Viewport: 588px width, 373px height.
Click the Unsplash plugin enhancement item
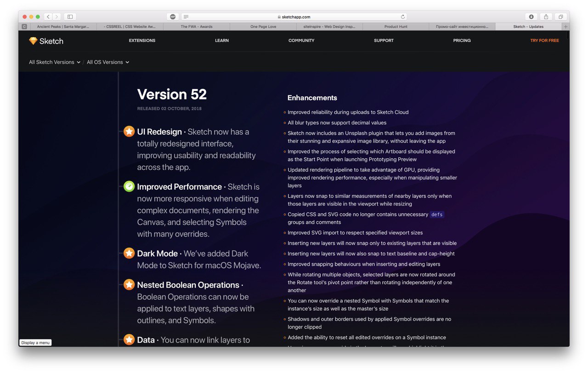371,137
